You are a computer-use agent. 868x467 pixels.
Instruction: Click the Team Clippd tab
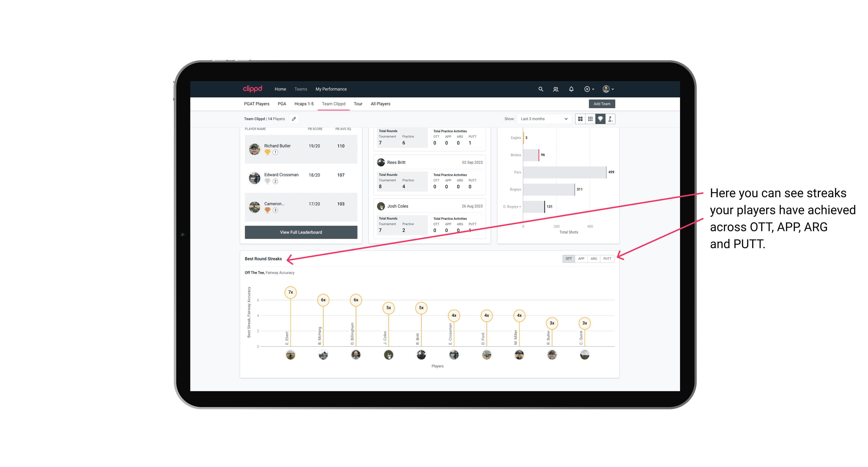(x=334, y=104)
